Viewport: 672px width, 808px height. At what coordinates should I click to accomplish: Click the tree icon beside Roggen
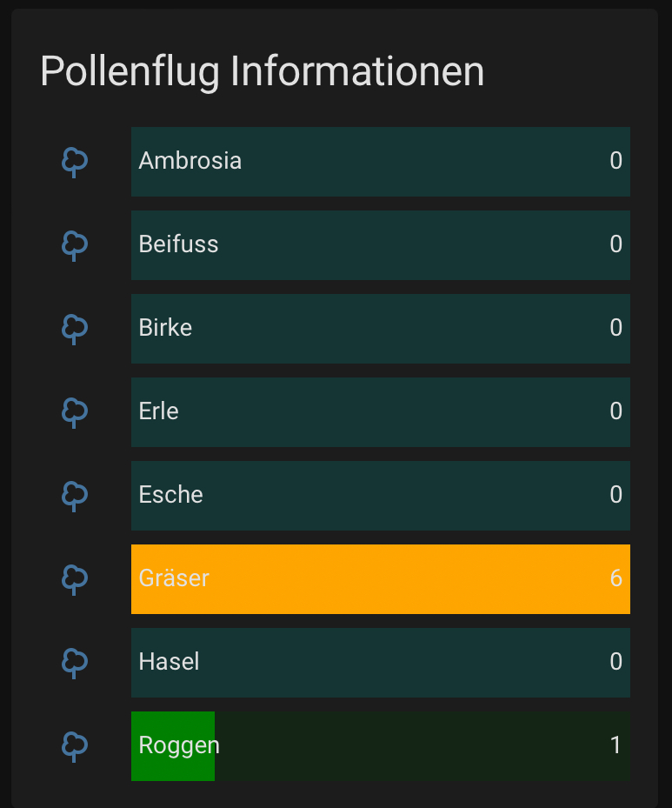click(x=75, y=746)
